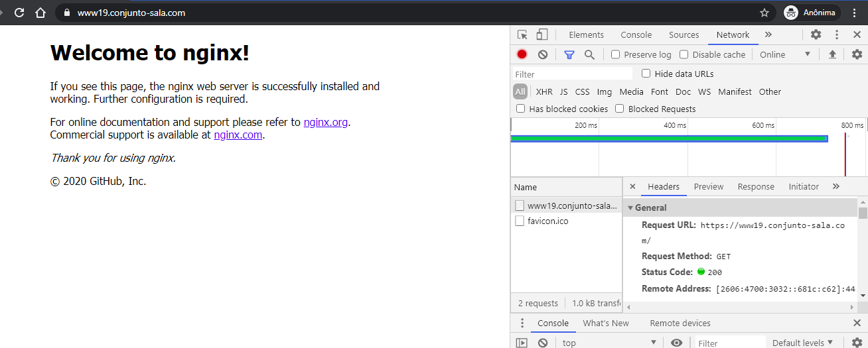Activate the DevTools element inspector icon
The height and width of the screenshot is (348, 868).
(x=522, y=35)
